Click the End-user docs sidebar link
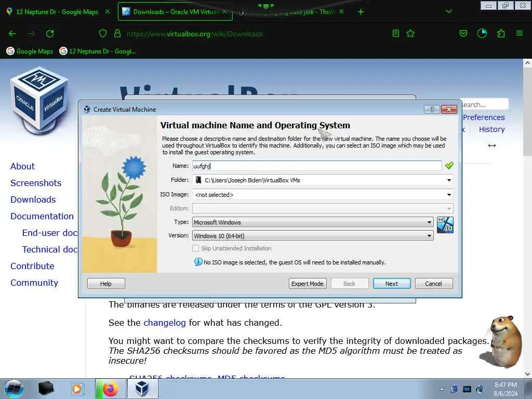This screenshot has height=399, width=532. click(50, 233)
